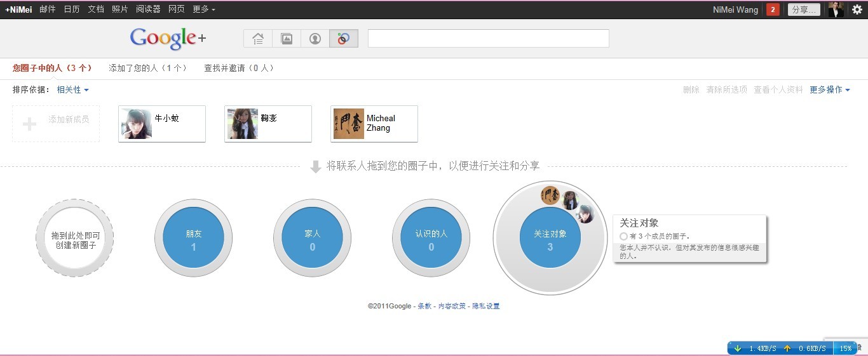Click the 15% indicator in speed widget
Screen dimensions: 868x356
(x=846, y=348)
